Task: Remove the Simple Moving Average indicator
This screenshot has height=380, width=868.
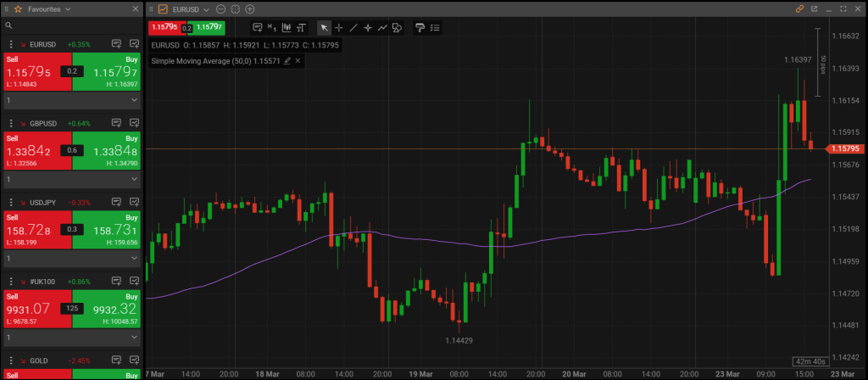Action: click(x=298, y=61)
